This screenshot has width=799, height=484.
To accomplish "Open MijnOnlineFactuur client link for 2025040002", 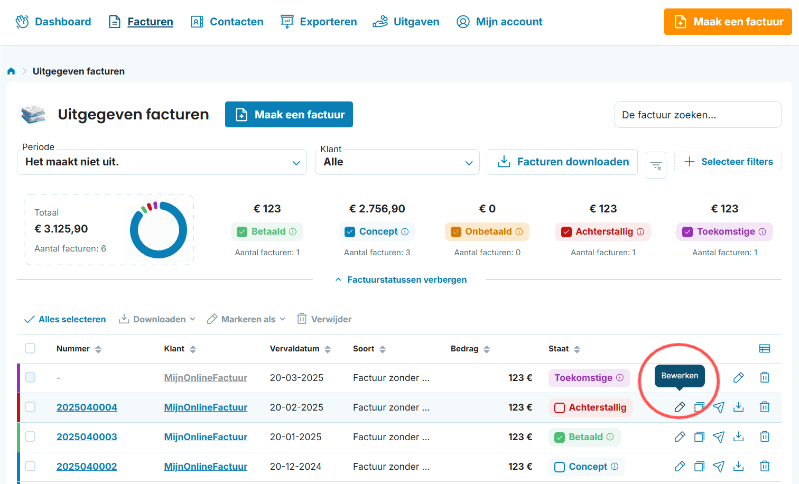I will coord(205,467).
